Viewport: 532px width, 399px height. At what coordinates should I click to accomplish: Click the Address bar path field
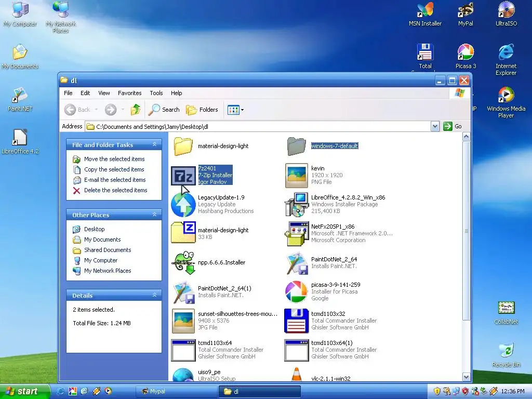pyautogui.click(x=258, y=127)
